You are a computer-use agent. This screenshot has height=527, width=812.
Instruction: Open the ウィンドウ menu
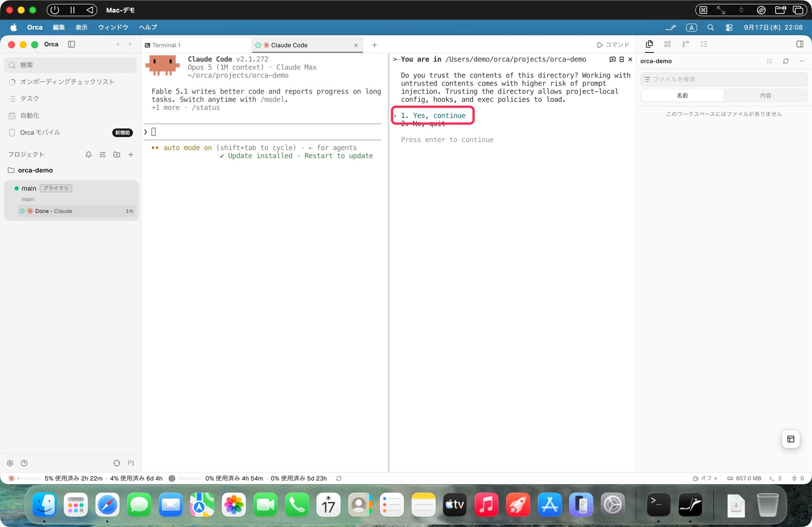coord(113,27)
